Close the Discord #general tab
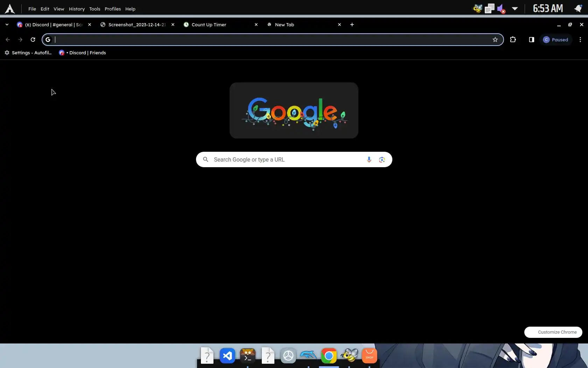 90,25
